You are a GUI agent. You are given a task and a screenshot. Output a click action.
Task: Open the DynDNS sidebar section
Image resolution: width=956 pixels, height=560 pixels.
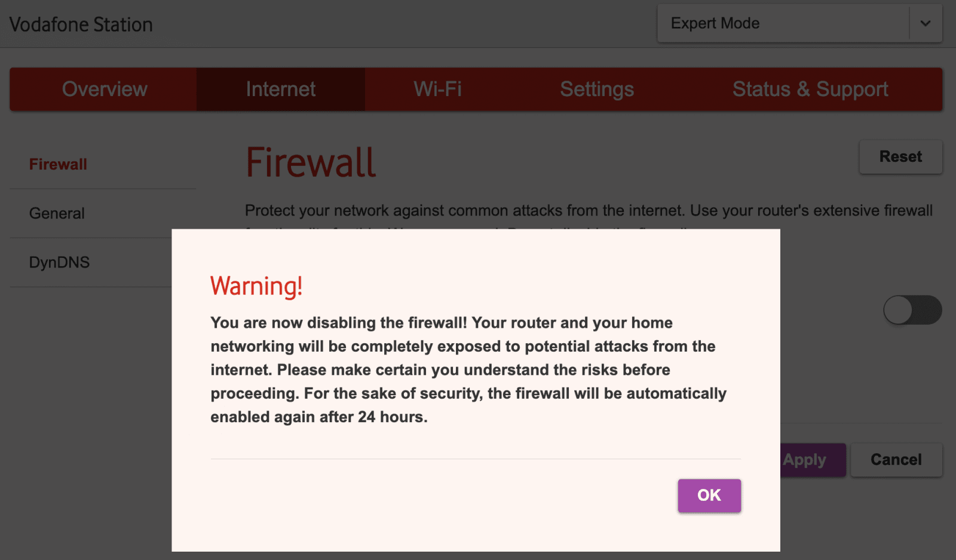click(59, 262)
